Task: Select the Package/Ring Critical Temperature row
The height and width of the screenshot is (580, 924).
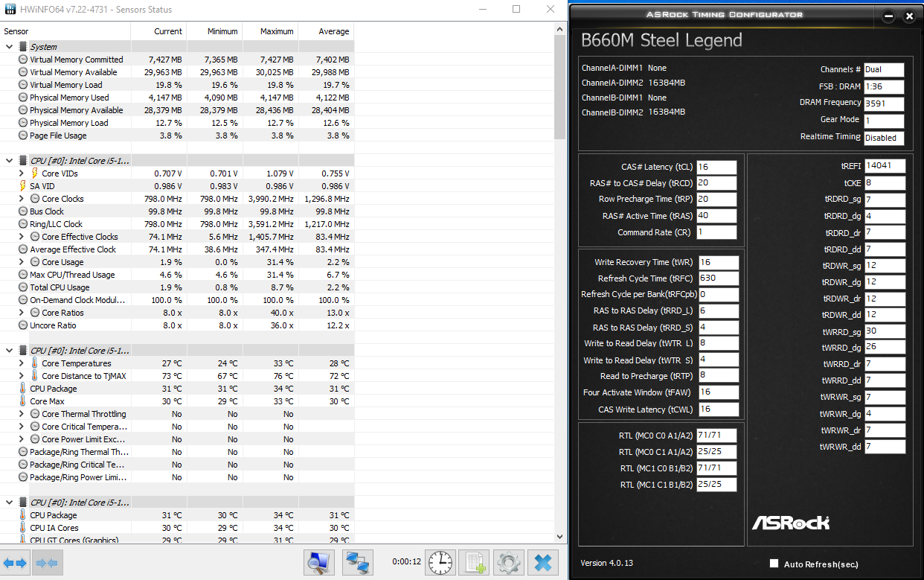Action: tap(177, 465)
